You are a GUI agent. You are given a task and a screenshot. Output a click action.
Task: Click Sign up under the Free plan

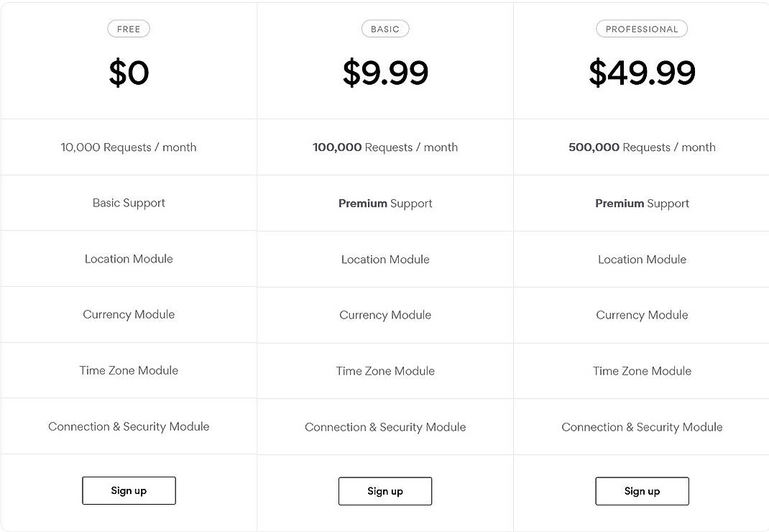[129, 490]
